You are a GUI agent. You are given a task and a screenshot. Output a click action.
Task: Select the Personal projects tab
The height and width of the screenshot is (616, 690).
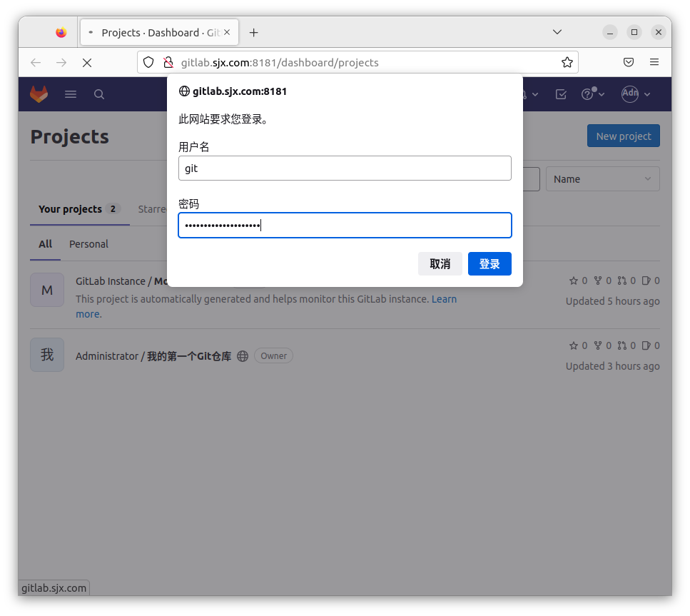88,244
